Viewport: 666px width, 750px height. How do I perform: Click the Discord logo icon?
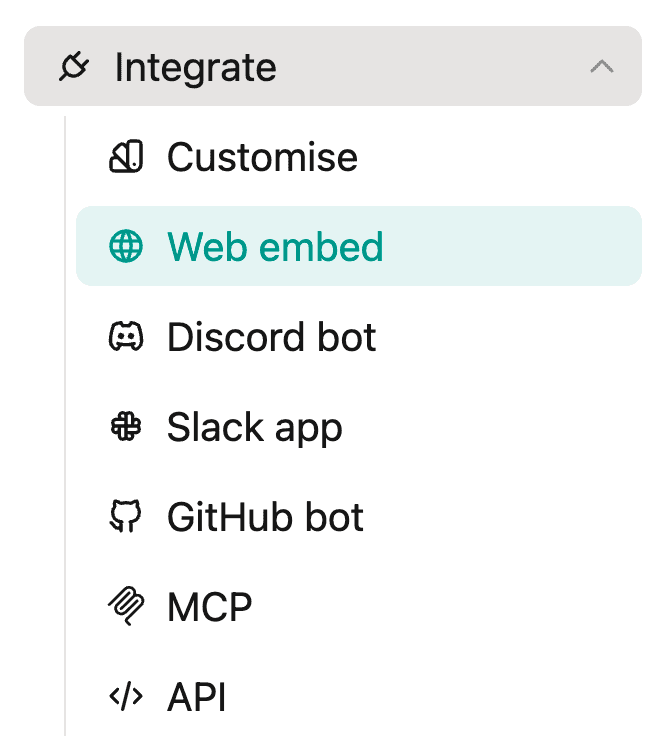(x=126, y=336)
